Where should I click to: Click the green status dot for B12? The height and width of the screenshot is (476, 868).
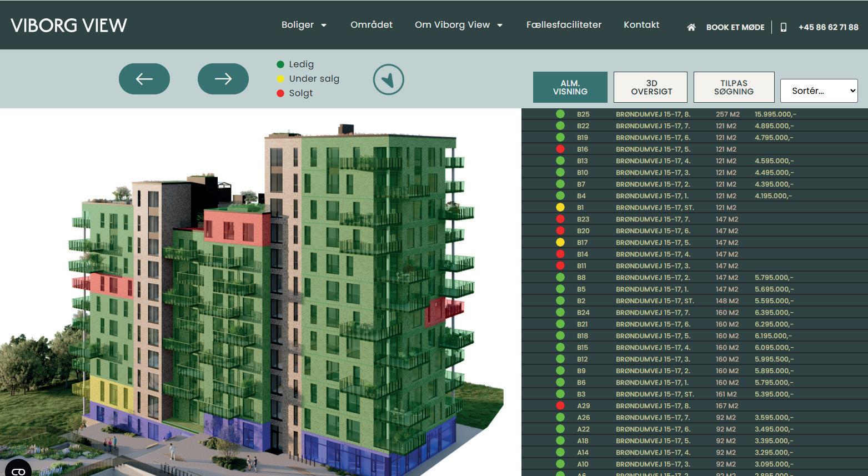(x=560, y=359)
